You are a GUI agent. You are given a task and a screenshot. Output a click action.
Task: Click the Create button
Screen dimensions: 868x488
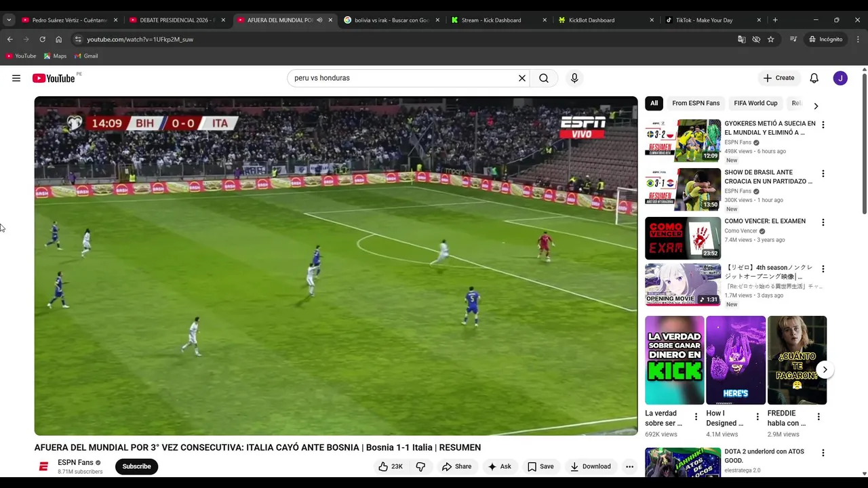click(x=778, y=78)
